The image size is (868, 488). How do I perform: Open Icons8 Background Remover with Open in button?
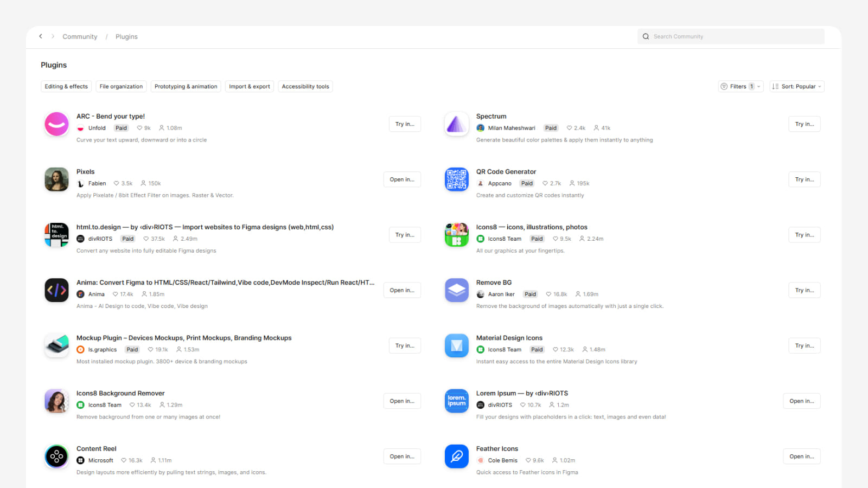coord(402,401)
